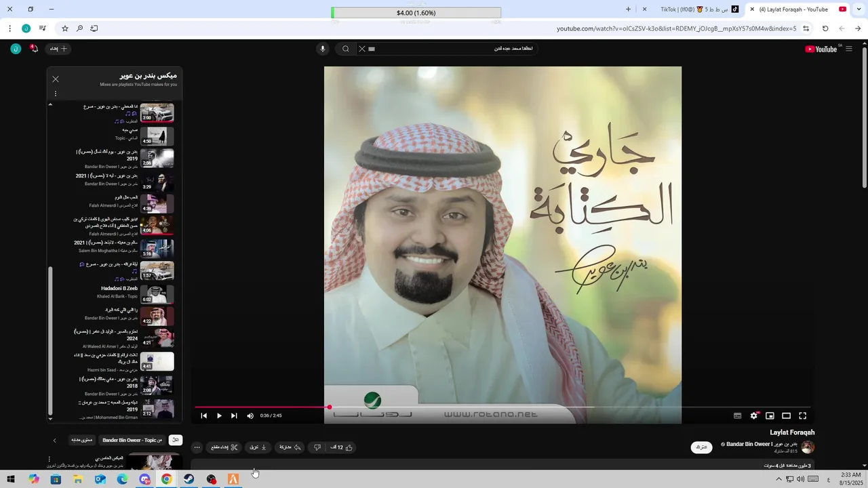Mute the video player volume
Screen dimensions: 868x488
click(x=250, y=415)
